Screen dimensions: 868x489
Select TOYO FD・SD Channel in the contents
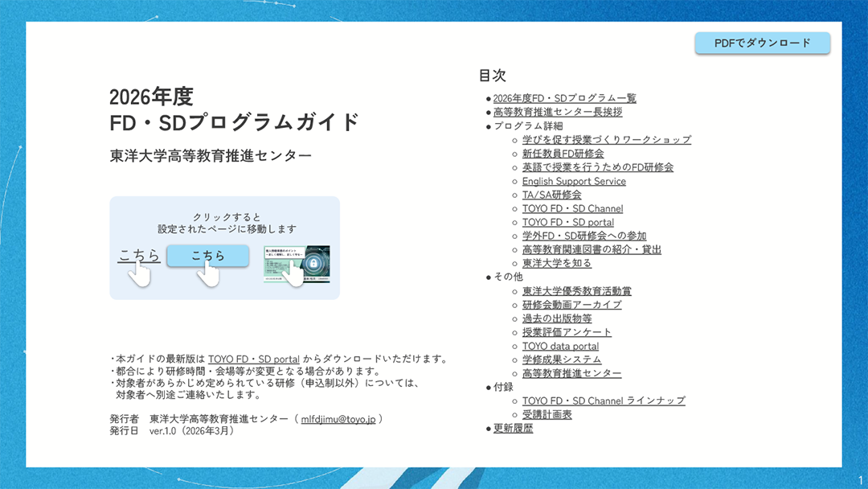(x=573, y=208)
